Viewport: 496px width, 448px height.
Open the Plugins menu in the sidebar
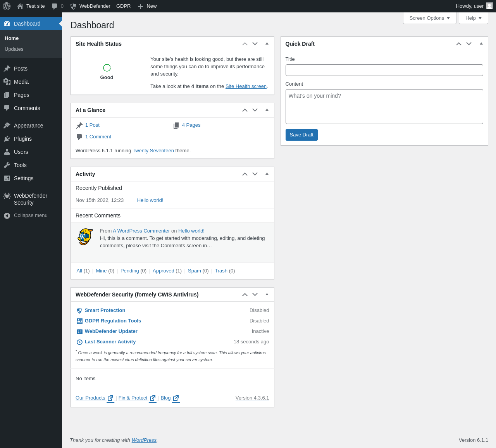[x=23, y=139]
